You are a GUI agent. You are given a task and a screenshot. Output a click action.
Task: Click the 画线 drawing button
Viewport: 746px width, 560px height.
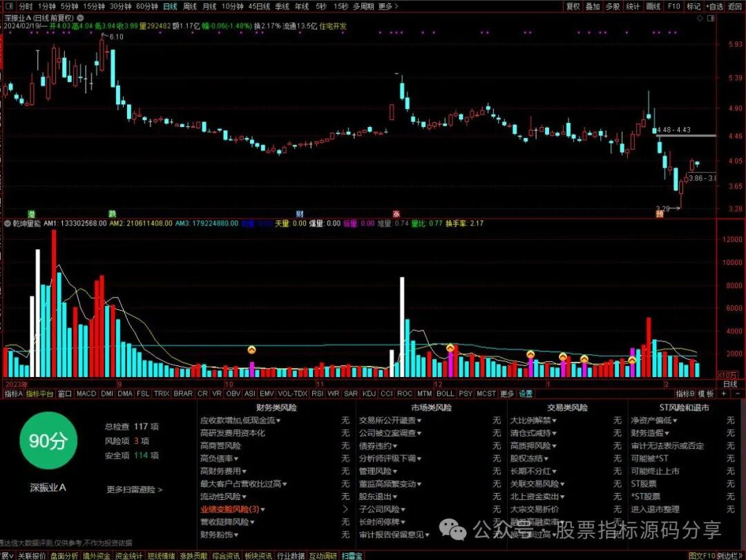coord(653,6)
